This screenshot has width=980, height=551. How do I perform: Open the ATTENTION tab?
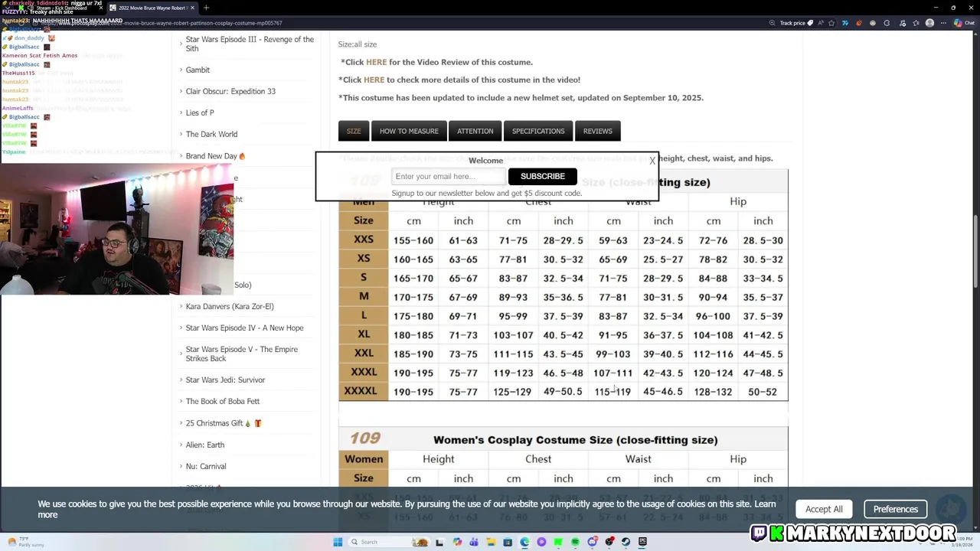coord(475,131)
